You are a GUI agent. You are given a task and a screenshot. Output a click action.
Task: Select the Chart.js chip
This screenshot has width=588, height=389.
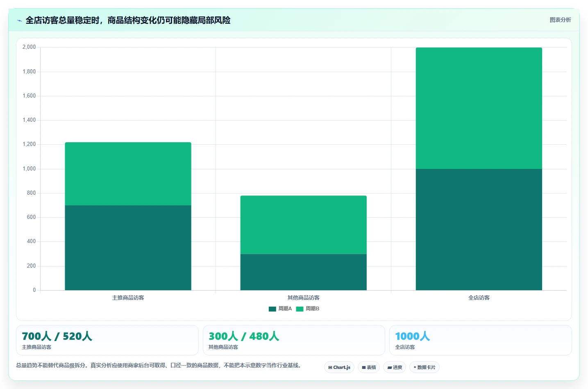click(x=339, y=367)
